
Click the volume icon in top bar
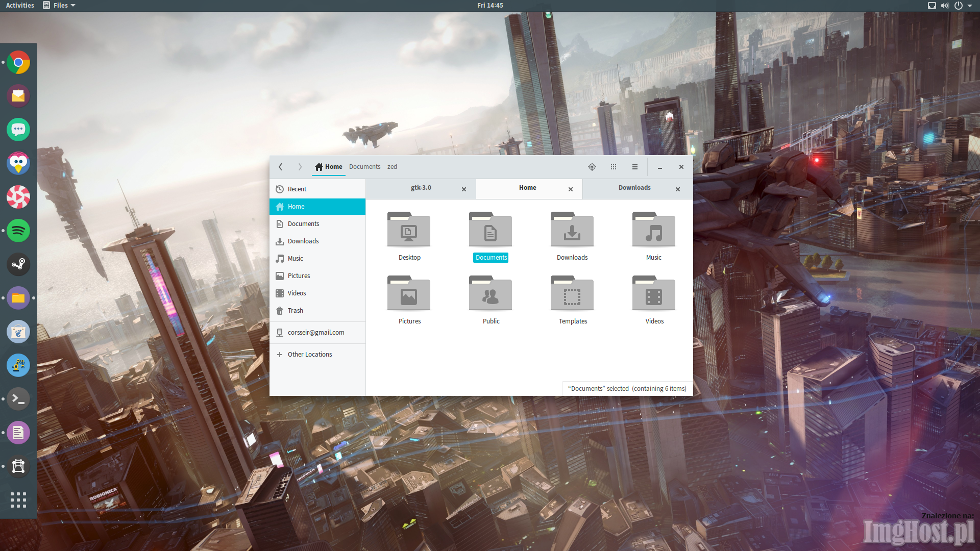click(x=945, y=6)
